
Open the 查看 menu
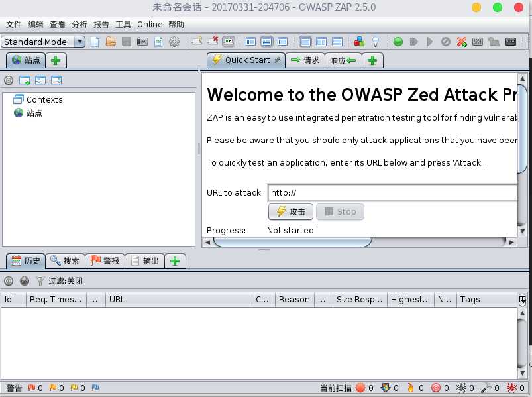click(x=58, y=25)
